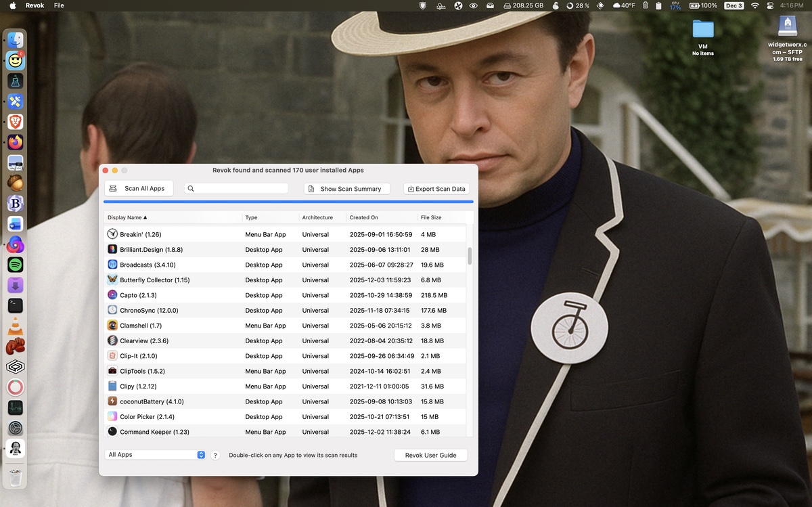Viewport: 812px width, 507px height.
Task: Open the File menu
Action: pyautogui.click(x=59, y=5)
